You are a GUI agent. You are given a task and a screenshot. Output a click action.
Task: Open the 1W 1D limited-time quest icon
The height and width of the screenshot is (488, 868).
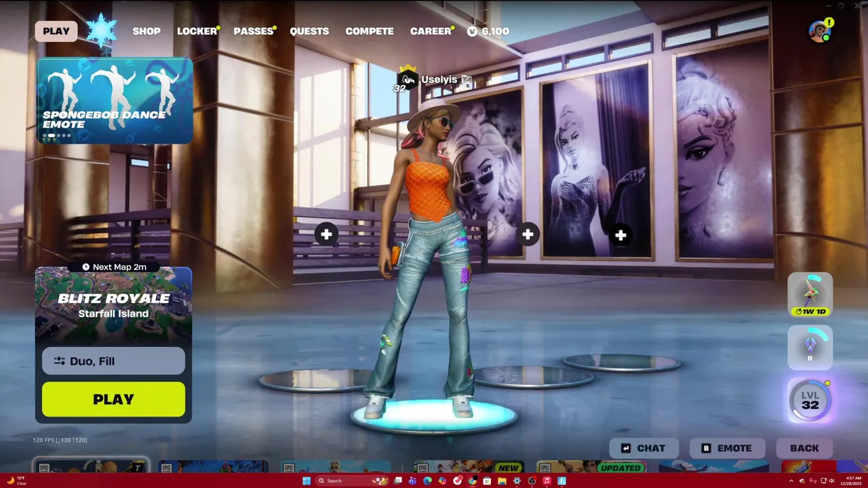tap(810, 294)
